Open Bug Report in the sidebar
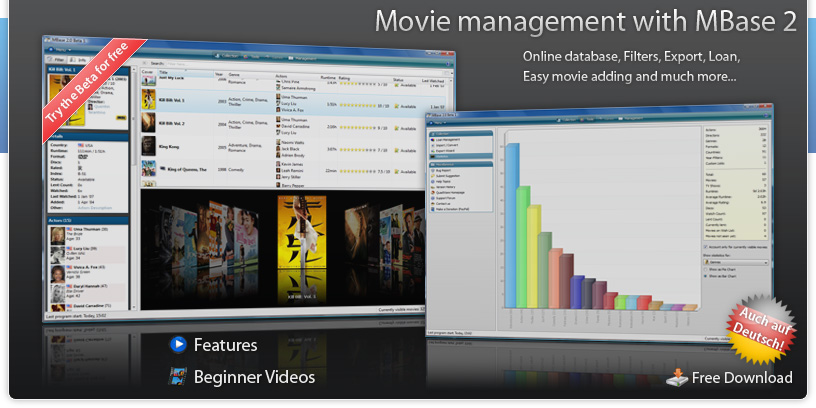 point(442,170)
